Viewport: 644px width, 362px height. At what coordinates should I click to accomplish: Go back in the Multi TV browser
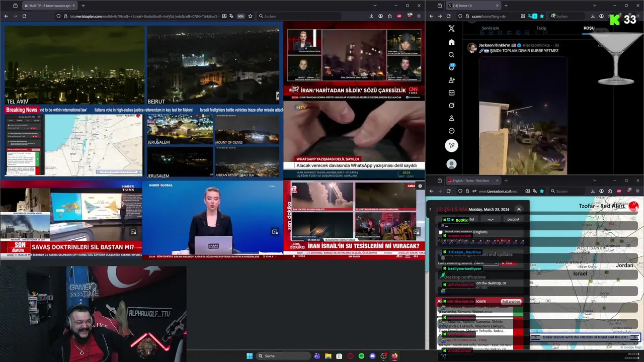[x=6, y=16]
